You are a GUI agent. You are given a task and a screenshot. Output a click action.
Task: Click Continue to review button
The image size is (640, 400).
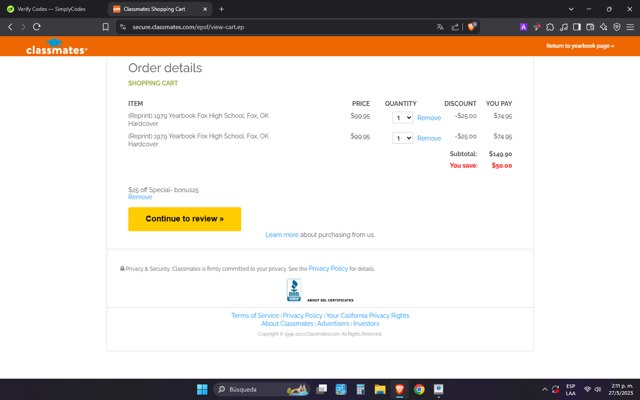(184, 219)
